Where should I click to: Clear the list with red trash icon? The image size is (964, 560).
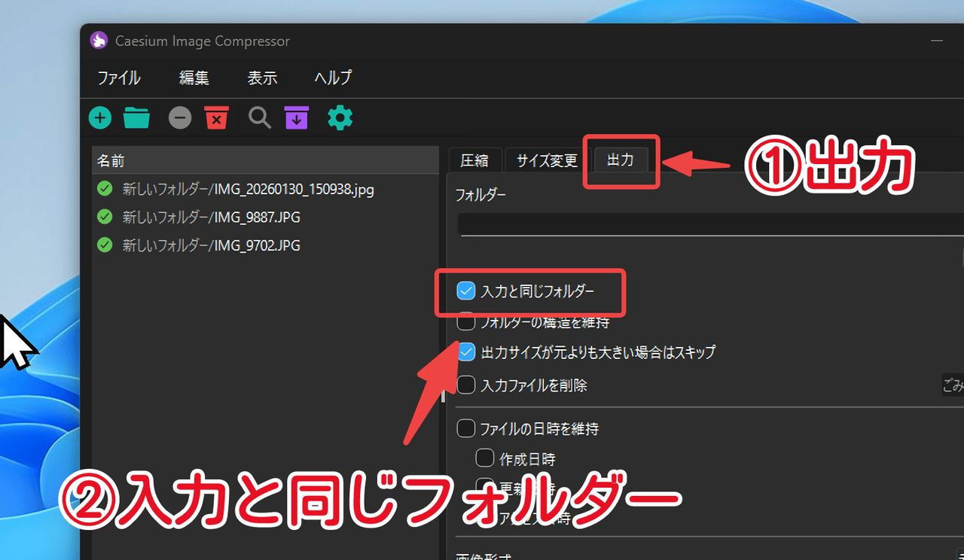coord(217,118)
